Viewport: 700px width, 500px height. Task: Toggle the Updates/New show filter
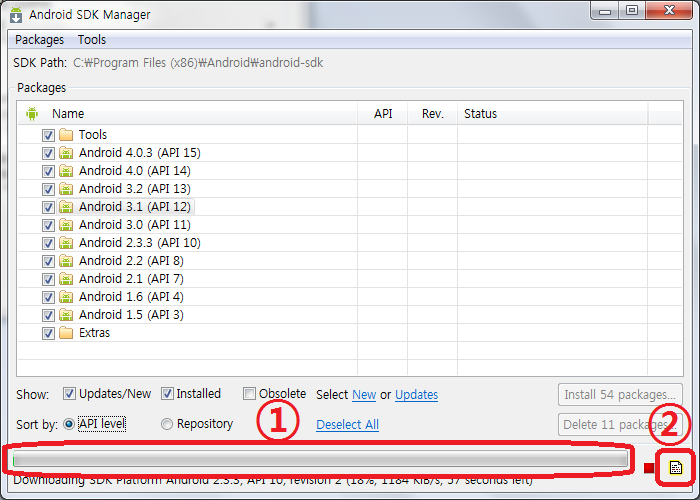(69, 394)
